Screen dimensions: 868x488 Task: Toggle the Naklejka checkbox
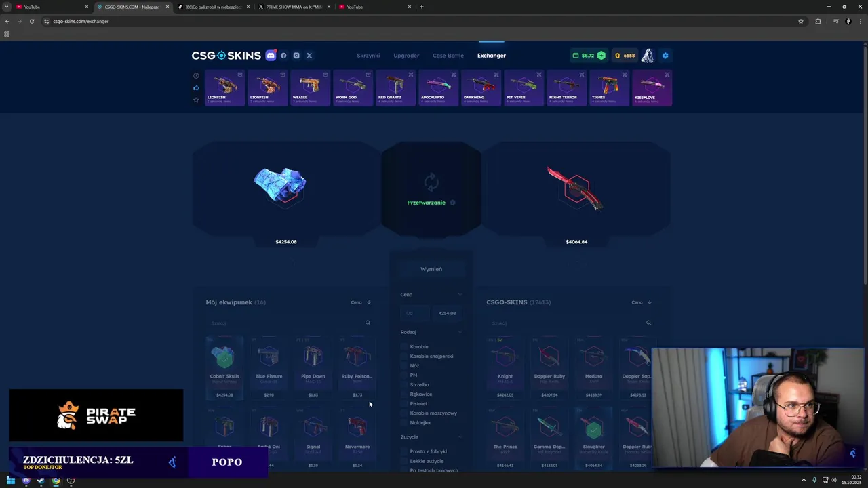(405, 423)
